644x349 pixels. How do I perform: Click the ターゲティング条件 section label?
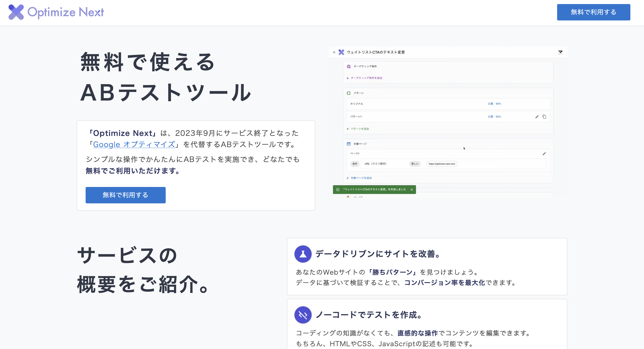pyautogui.click(x=365, y=66)
